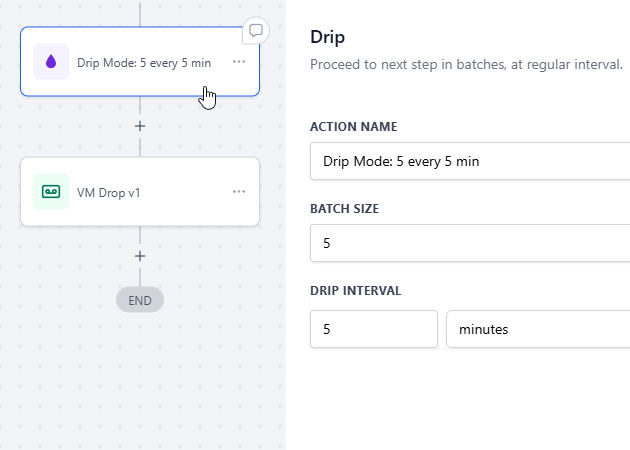This screenshot has height=450, width=630.
Task: Click into the Batch Size field
Action: point(470,242)
